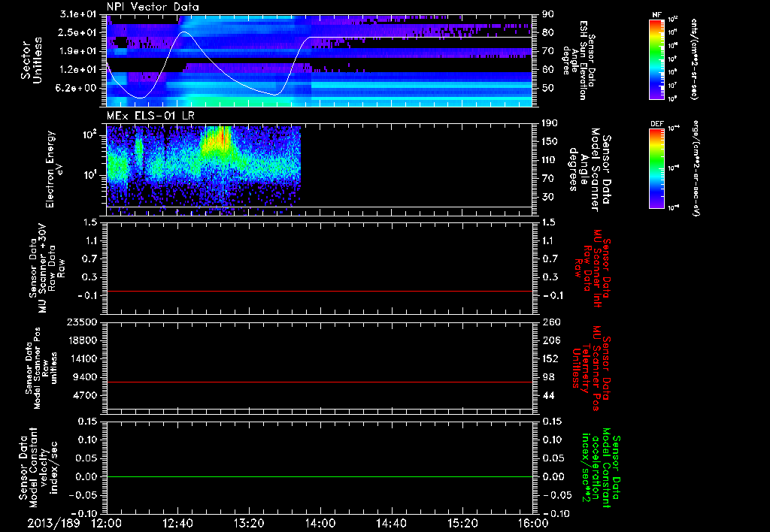Click the 152 telemetry tick value

[x=551, y=358]
